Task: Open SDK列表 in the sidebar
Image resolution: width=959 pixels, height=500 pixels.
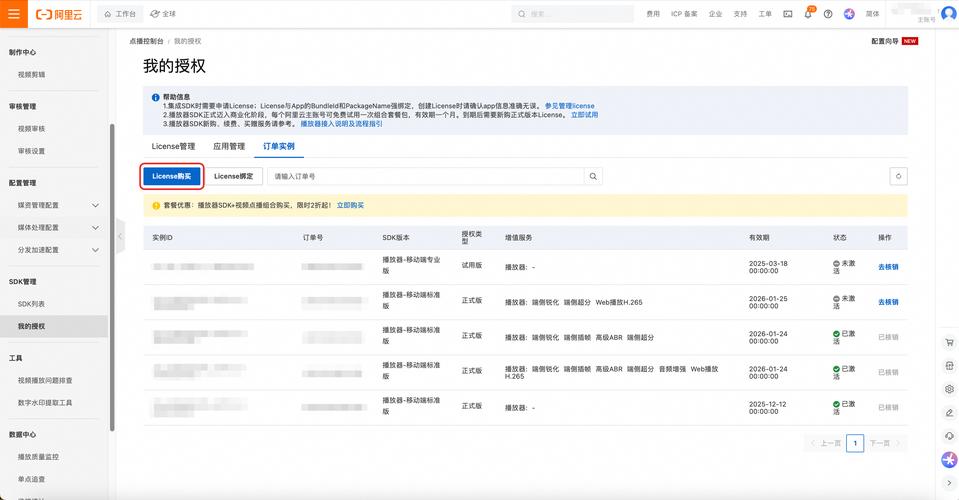Action: point(31,304)
